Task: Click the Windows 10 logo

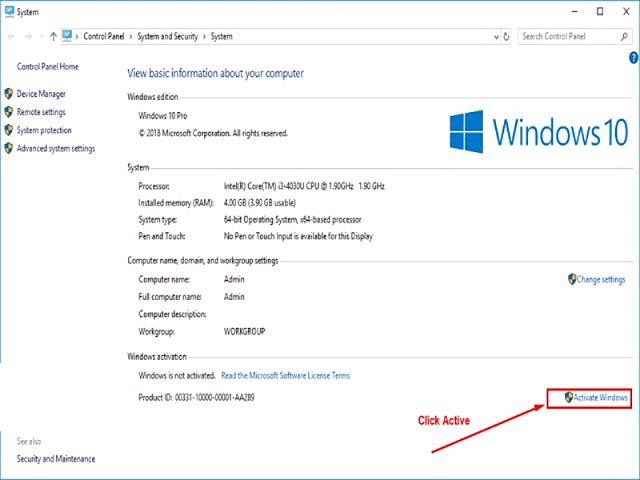Action: [x=539, y=132]
